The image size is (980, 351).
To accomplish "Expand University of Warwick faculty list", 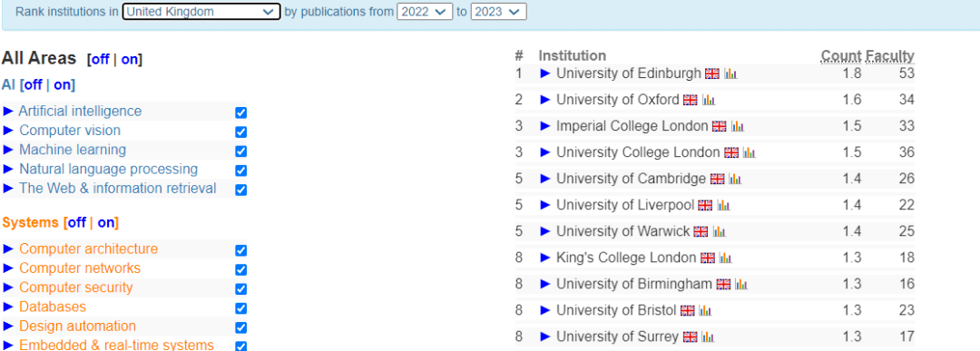I will coord(545,231).
